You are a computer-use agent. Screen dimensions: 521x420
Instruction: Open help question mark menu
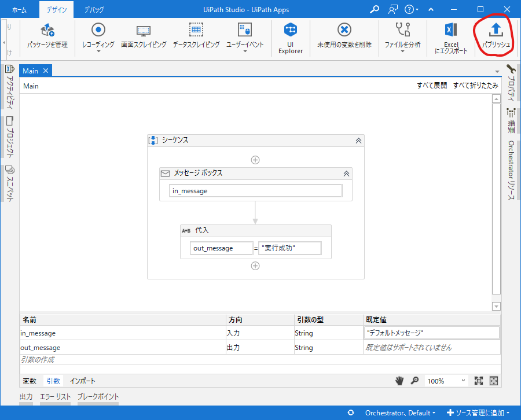pyautogui.click(x=412, y=9)
